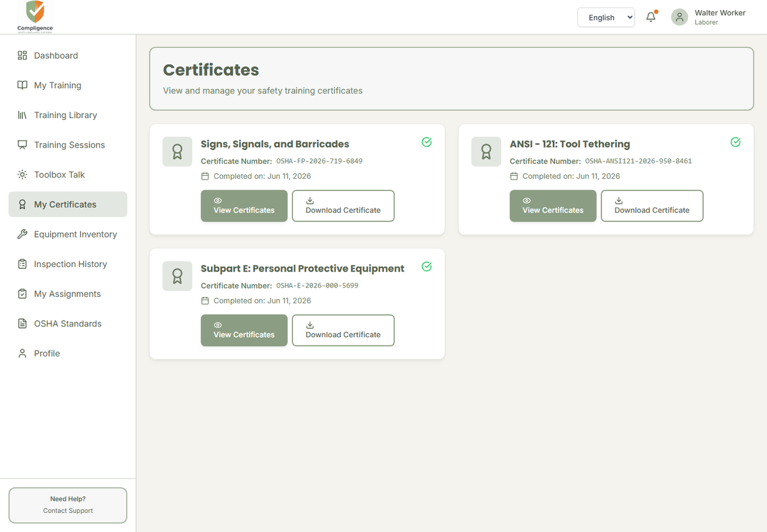767x532 pixels.
Task: Click the calendar icon on the Signs, Signals, and Barricades card
Action: click(205, 176)
